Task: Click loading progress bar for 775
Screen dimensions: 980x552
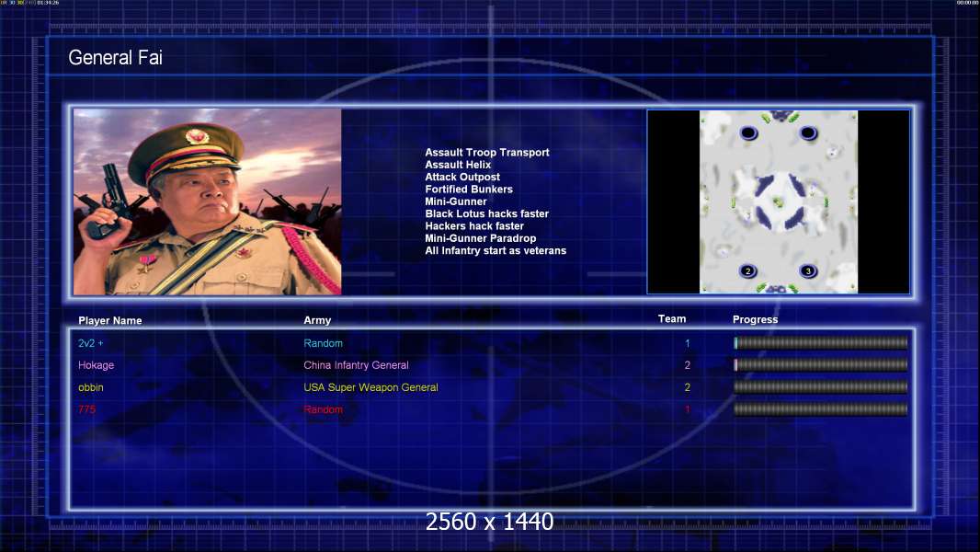Action: [821, 409]
